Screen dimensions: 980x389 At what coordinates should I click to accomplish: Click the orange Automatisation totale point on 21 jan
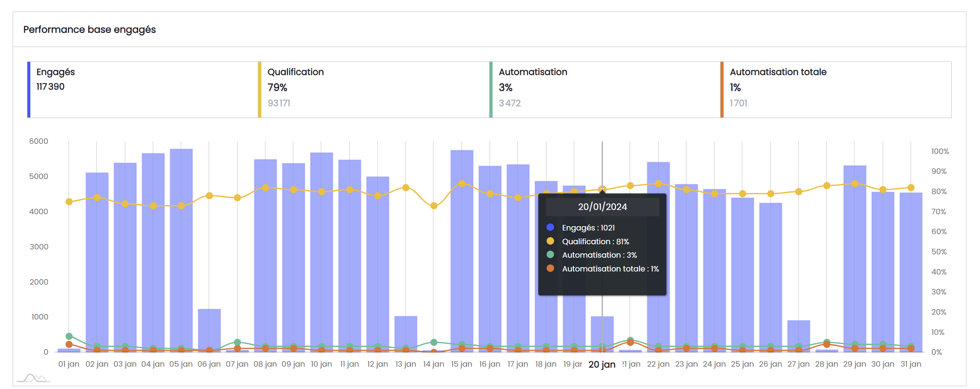630,342
